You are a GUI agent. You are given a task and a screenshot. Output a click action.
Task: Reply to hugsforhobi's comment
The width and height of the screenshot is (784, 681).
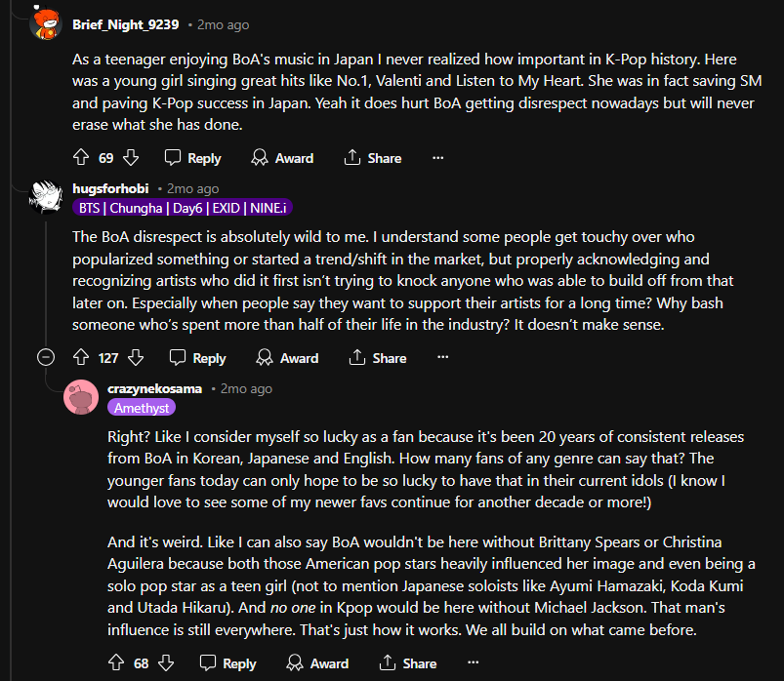197,357
